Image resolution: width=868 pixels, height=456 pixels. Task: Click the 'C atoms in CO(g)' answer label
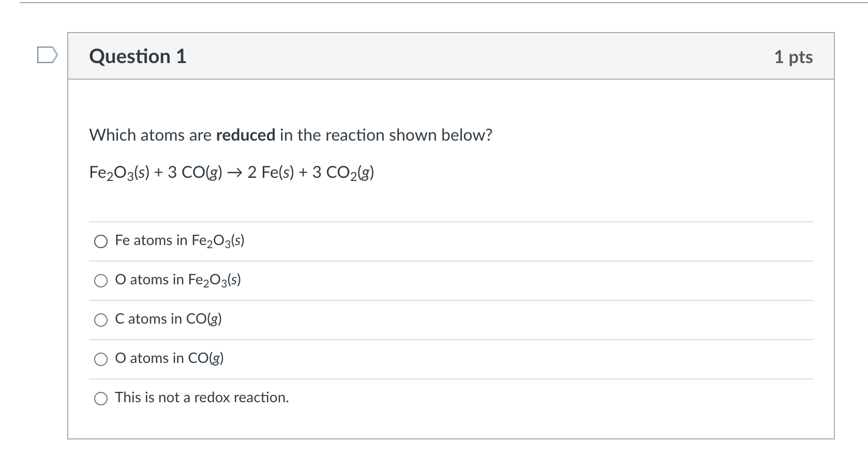coord(168,319)
